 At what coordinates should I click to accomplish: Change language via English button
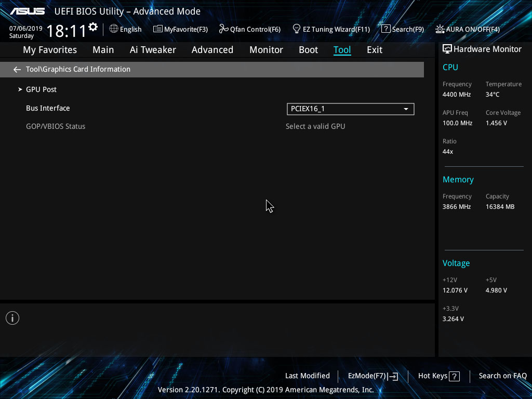click(x=130, y=29)
